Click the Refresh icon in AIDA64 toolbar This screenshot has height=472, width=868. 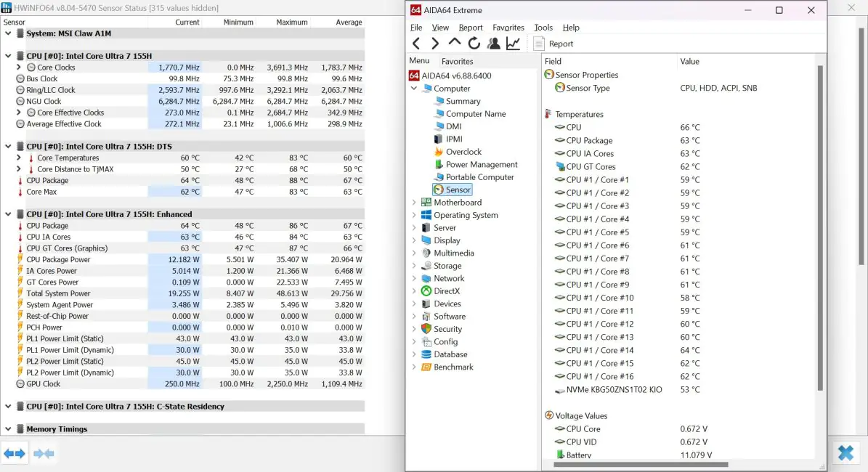[x=474, y=43]
